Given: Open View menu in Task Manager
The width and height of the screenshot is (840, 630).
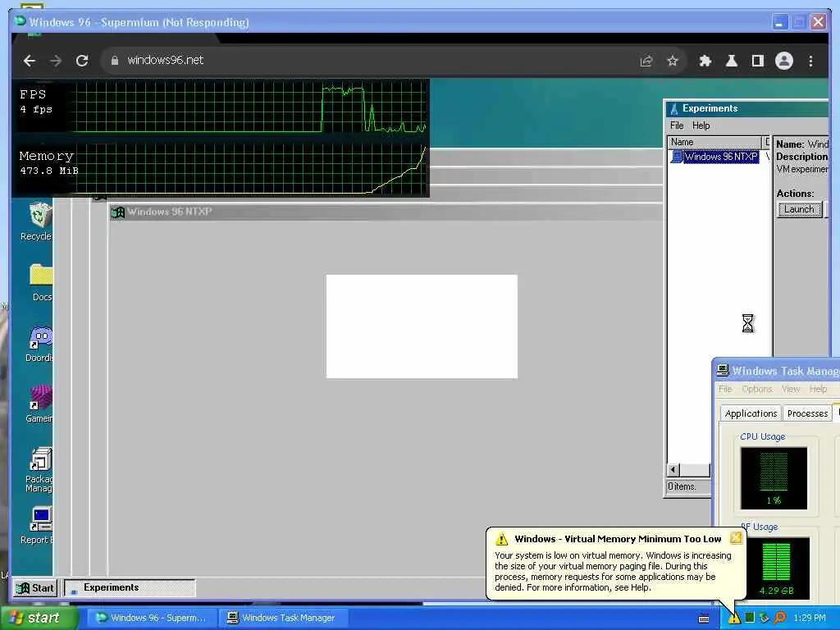Looking at the screenshot, I should 790,389.
